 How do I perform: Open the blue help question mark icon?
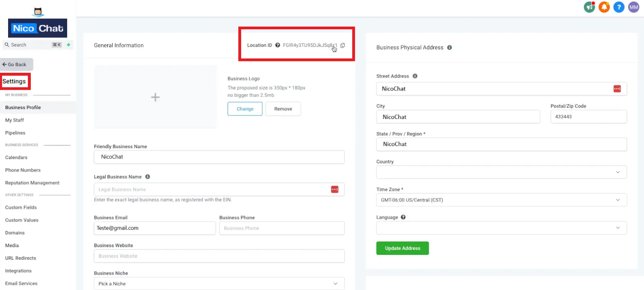[619, 7]
